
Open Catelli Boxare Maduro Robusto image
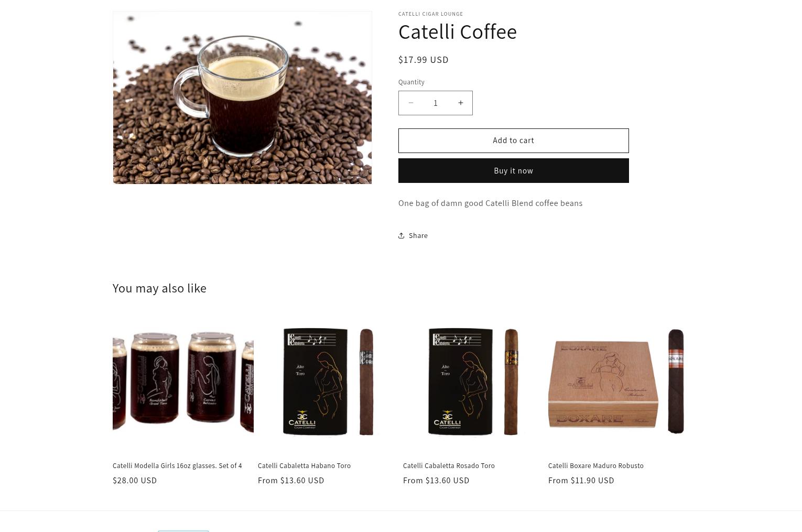coord(619,382)
